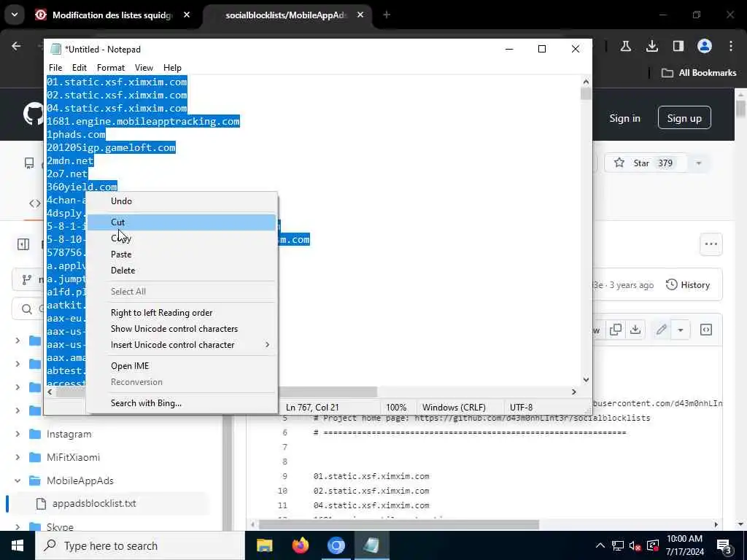Click the Notepad vertical scrollbar thumb
Image resolution: width=747 pixels, height=560 pixels.
(x=586, y=94)
